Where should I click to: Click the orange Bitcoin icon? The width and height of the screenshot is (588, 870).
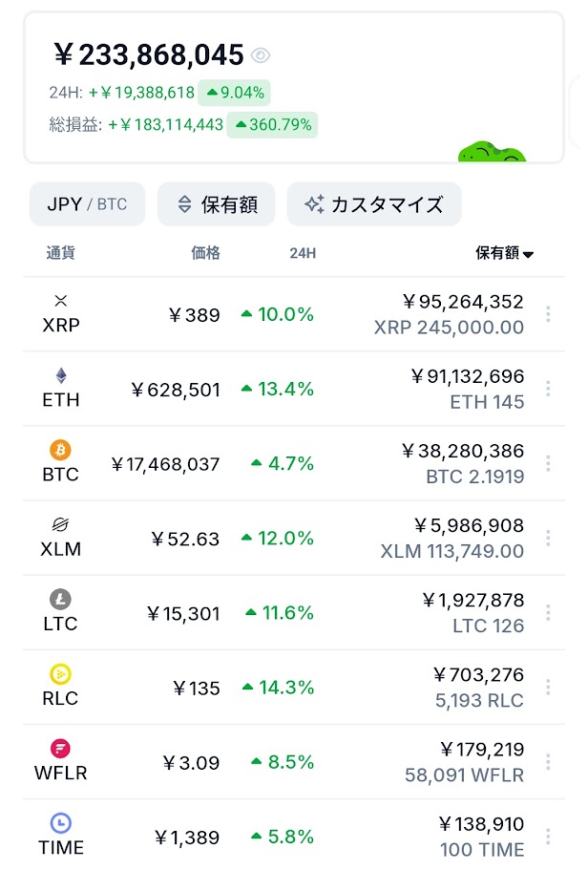[61, 450]
